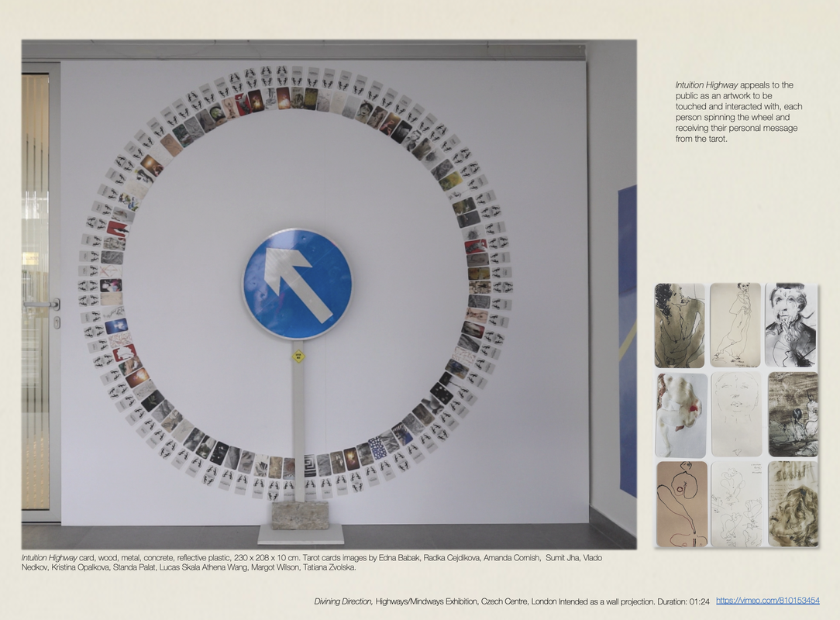
Task: Click the door handle on the glass door
Action: tap(43, 305)
